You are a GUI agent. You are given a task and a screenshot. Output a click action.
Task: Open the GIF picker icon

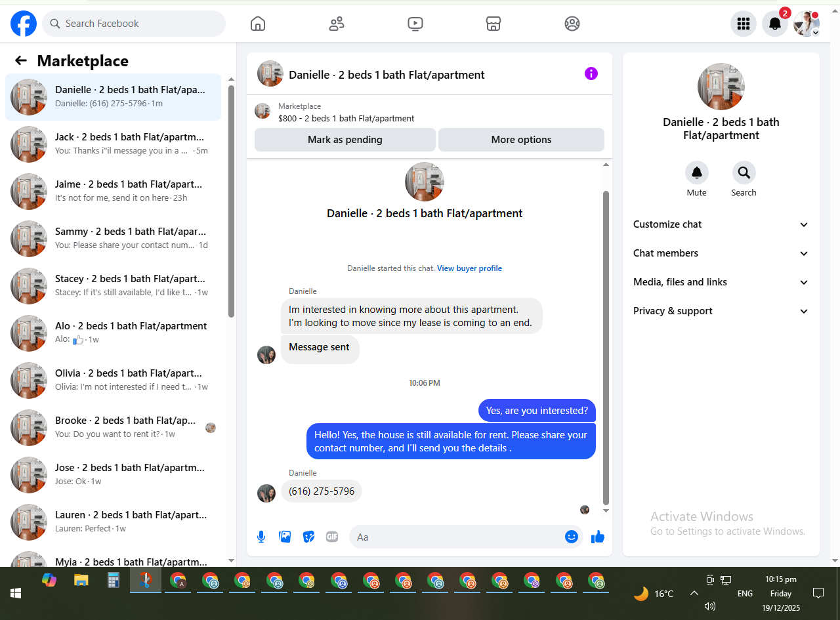(x=332, y=537)
